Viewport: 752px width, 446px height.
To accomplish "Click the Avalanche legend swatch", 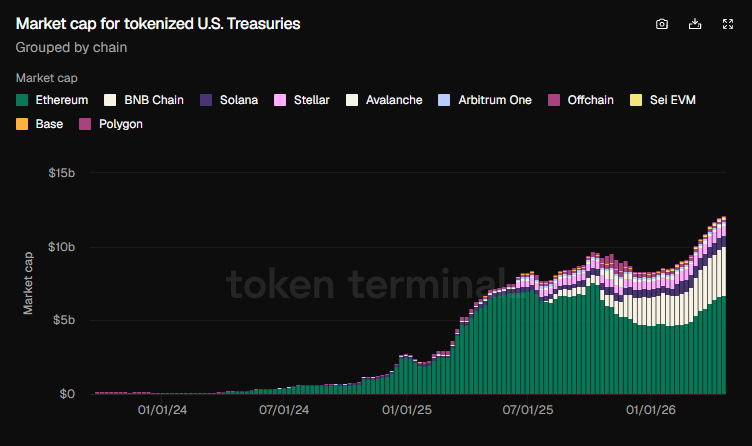I will (x=351, y=100).
